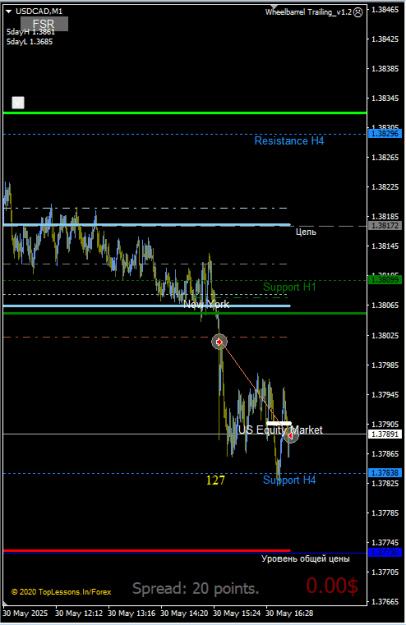
Task: Click the 30 May 16:28 time label
Action: [x=289, y=613]
